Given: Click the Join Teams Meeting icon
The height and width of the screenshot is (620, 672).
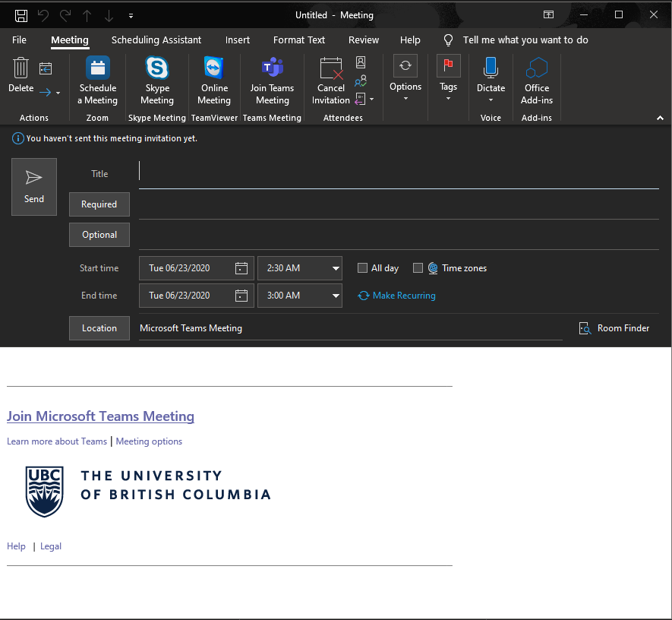Looking at the screenshot, I should click(272, 69).
